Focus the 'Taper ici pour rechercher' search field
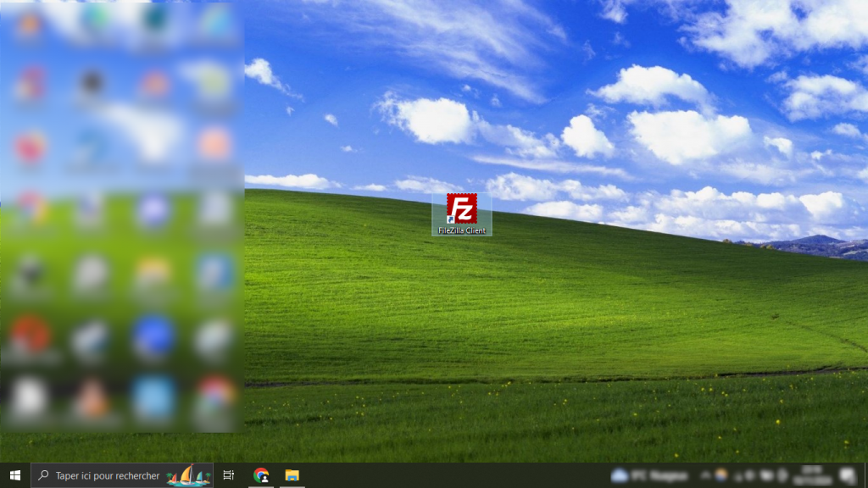 (107, 475)
